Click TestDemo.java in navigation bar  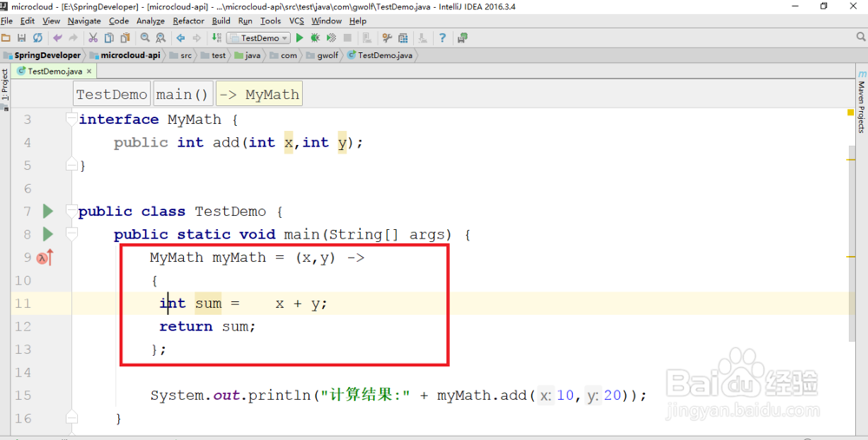click(x=380, y=56)
